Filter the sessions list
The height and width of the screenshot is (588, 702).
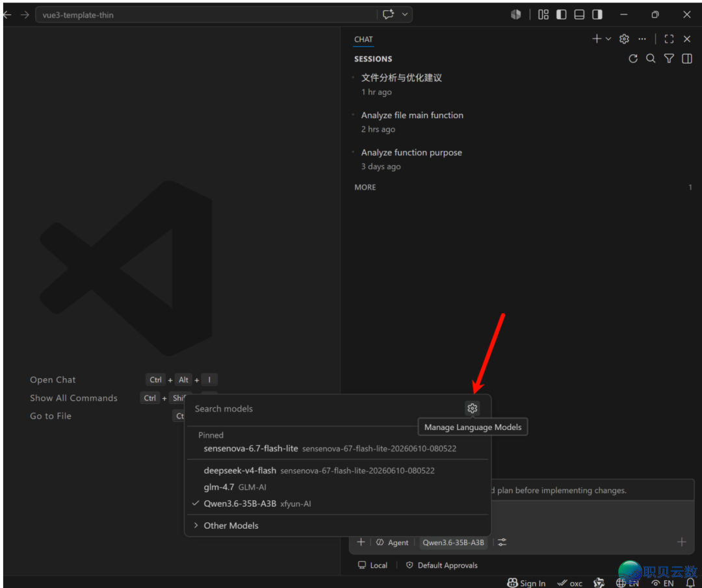point(669,58)
